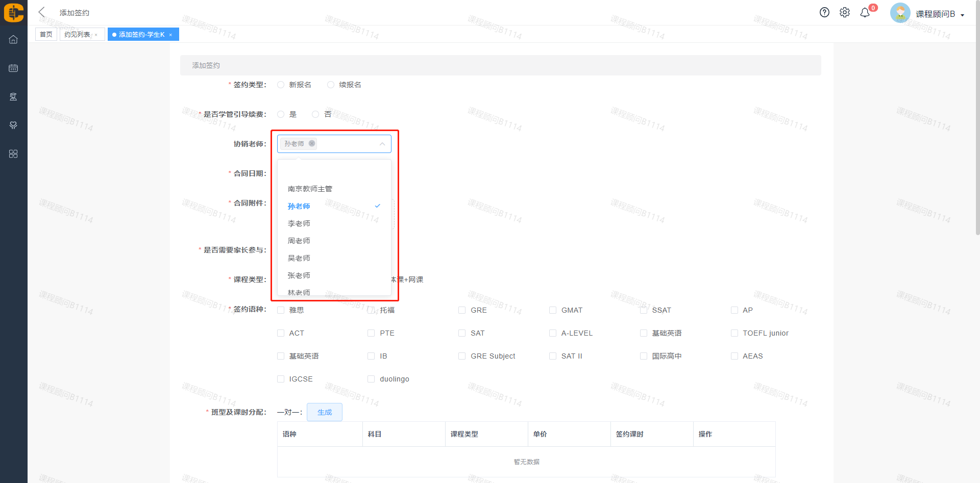Open the help question mark icon

[824, 13]
